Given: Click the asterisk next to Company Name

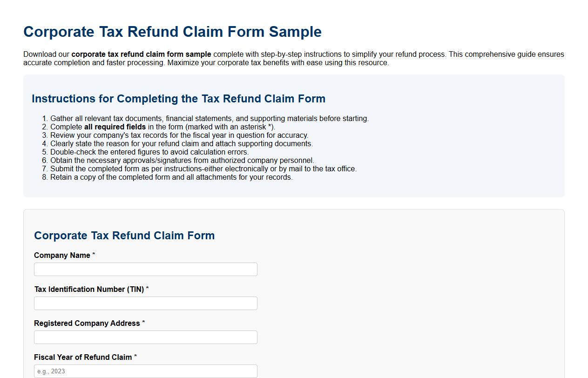Looking at the screenshot, I should 94,255.
